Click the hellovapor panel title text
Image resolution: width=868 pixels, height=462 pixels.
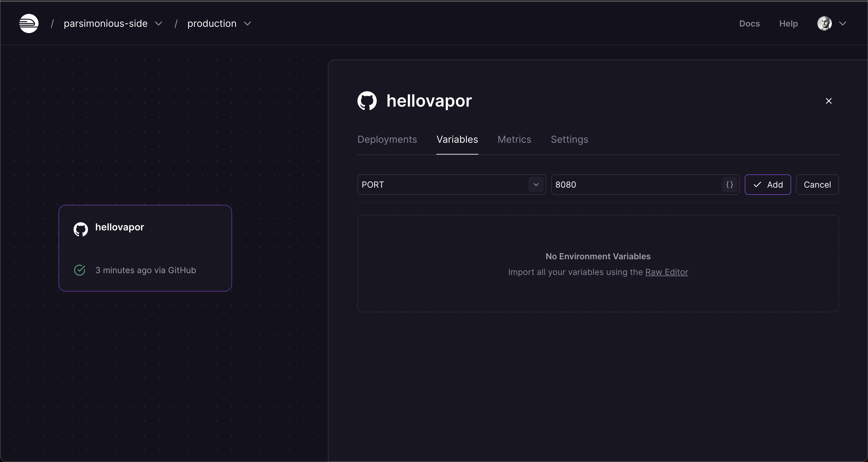tap(429, 101)
